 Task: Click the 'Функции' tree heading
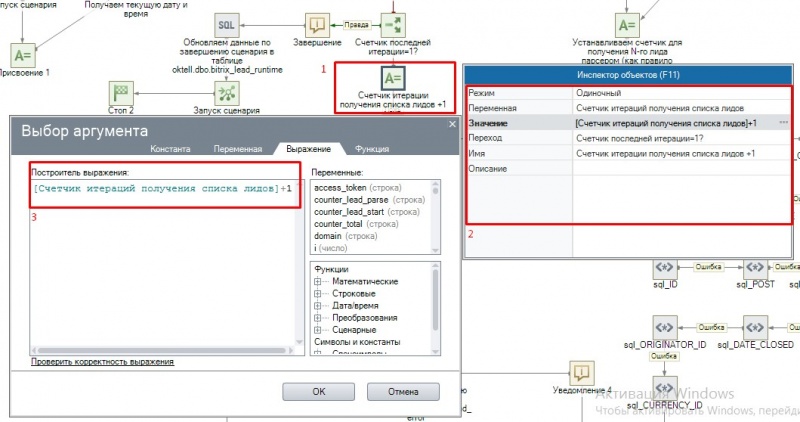point(331,269)
